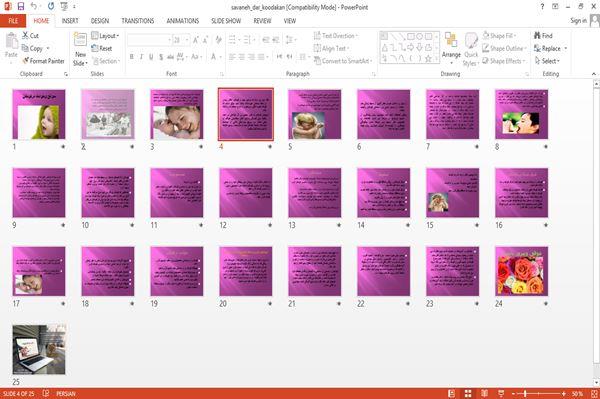Switch to Reading View from status bar

pyautogui.click(x=484, y=393)
